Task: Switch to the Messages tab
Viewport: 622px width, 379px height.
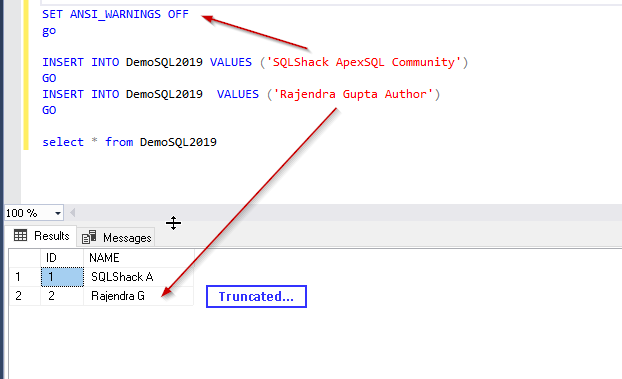Action: click(116, 237)
